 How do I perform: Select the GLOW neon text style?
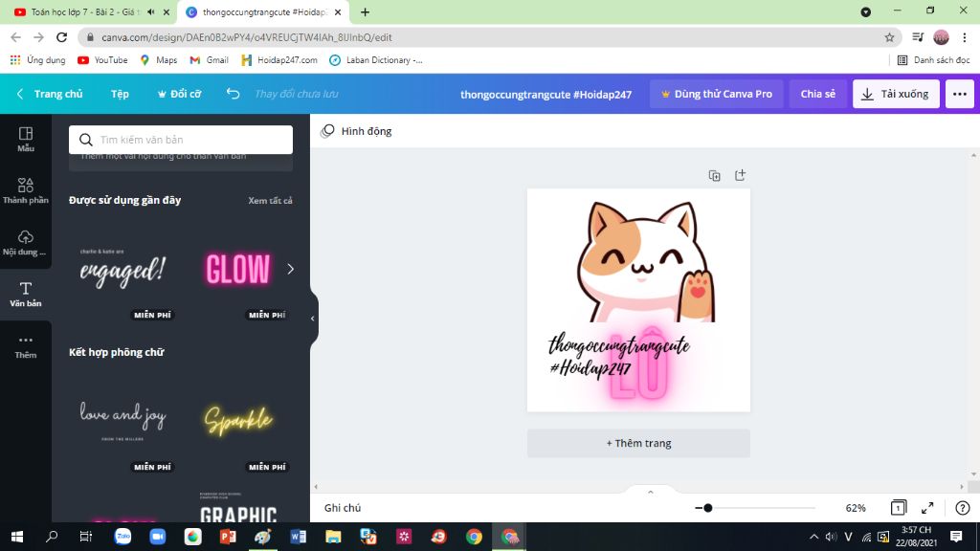tap(238, 269)
